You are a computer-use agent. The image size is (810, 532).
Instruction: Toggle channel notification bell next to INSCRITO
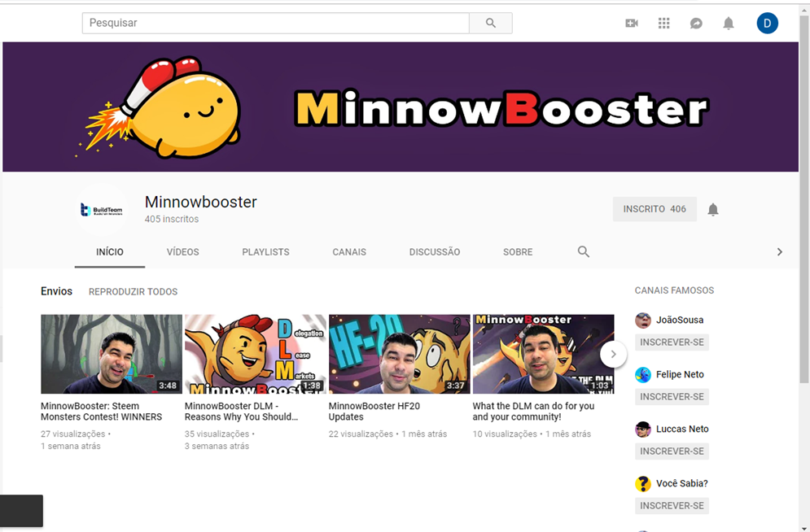point(713,210)
